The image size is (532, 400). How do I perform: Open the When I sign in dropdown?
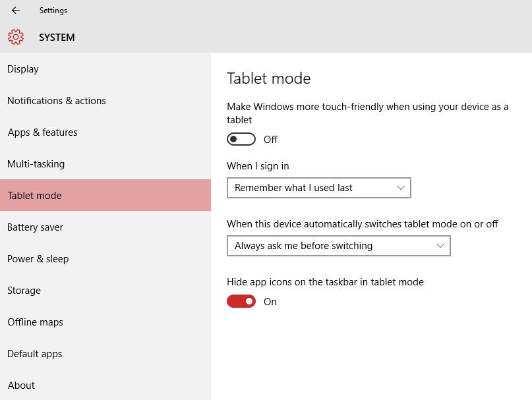319,188
